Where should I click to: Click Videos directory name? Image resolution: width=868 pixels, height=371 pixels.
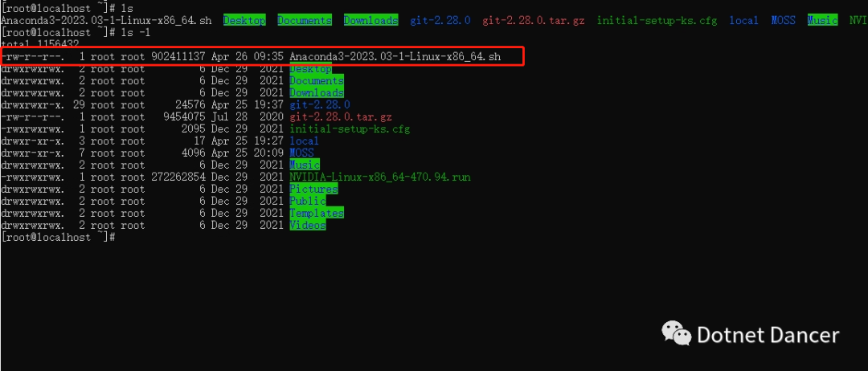pos(308,226)
